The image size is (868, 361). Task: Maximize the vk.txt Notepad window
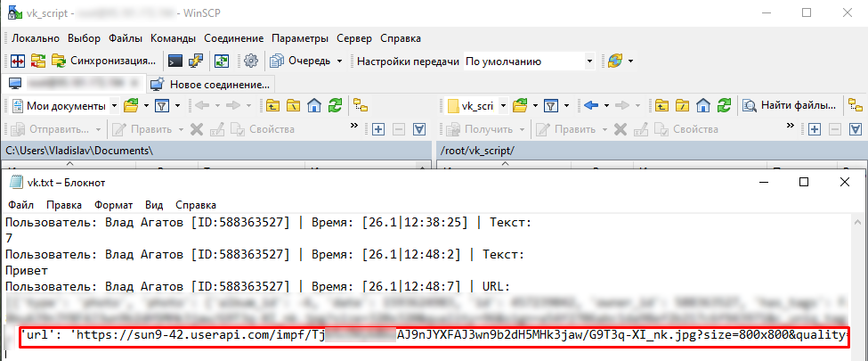click(804, 182)
